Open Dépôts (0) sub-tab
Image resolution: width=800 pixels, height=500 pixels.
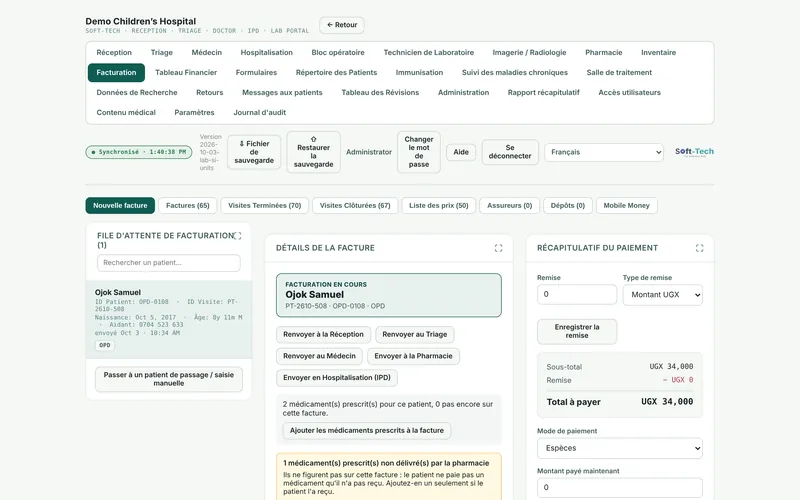567,206
